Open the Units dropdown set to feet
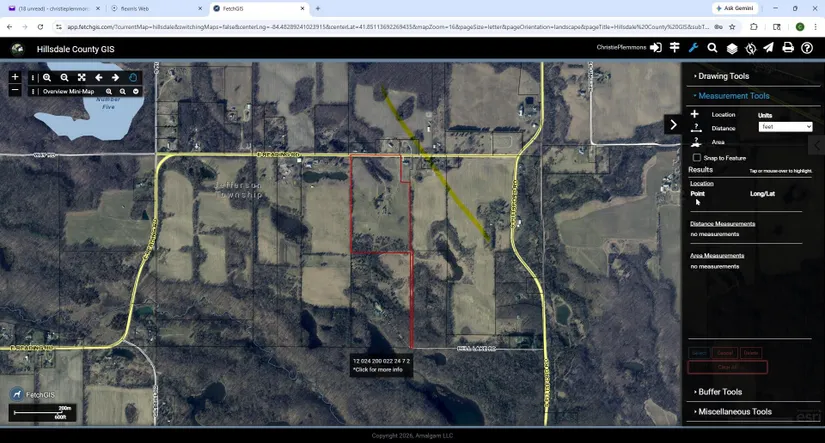Screen dimensions: 825x443 (x=785, y=127)
